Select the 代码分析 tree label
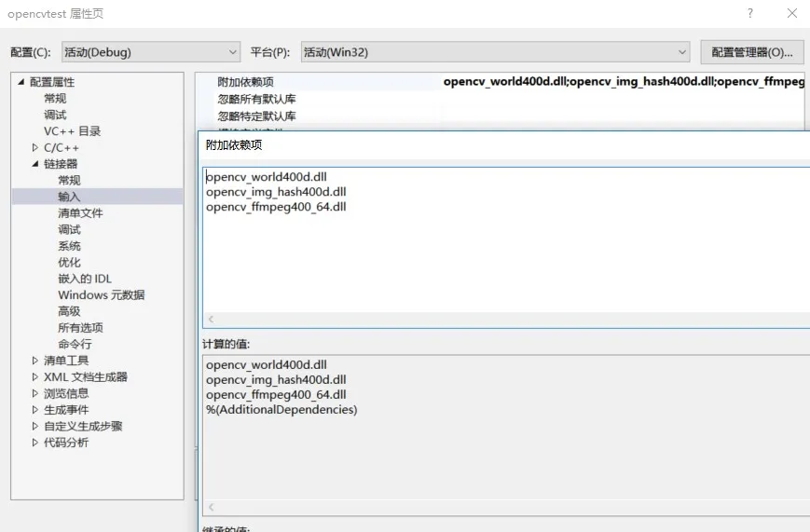This screenshot has height=532, width=810. click(x=66, y=443)
